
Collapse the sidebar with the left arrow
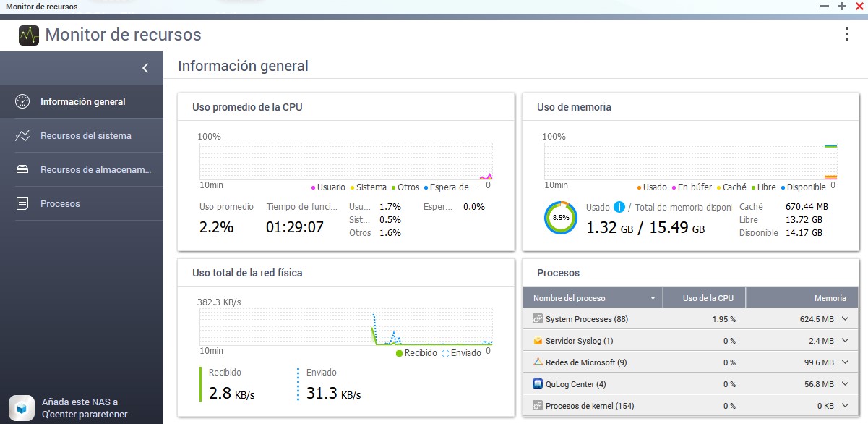click(145, 68)
